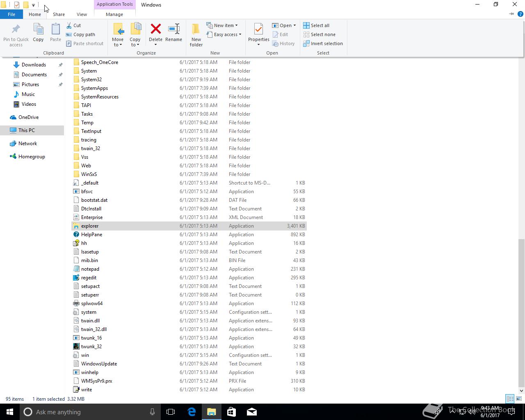Select the twain_32.dll file
The width and height of the screenshot is (525, 420).
coord(189,329)
